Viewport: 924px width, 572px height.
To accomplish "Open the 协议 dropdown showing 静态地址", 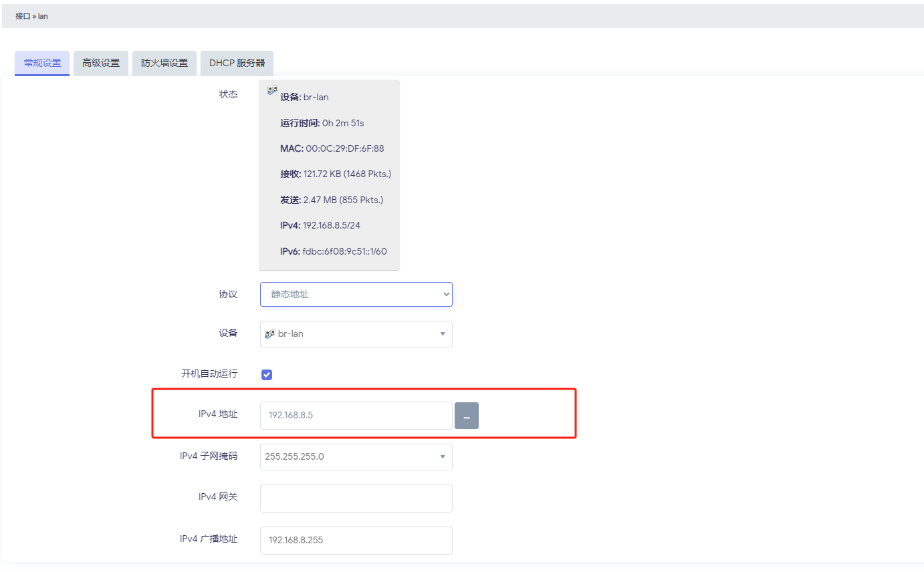I will (x=356, y=294).
